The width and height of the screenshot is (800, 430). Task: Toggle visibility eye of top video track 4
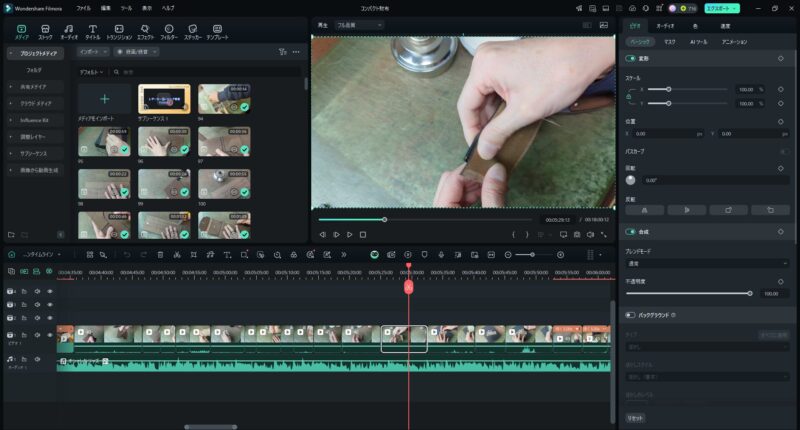click(49, 291)
